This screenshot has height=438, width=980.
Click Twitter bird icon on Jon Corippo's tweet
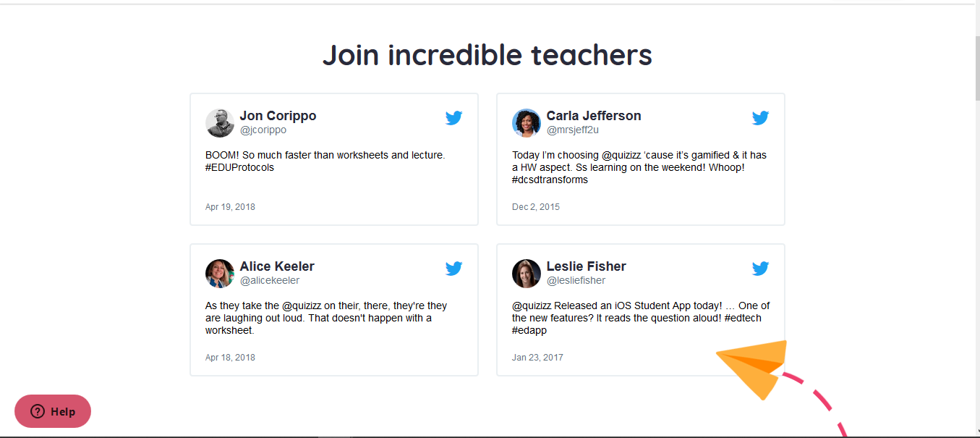453,118
